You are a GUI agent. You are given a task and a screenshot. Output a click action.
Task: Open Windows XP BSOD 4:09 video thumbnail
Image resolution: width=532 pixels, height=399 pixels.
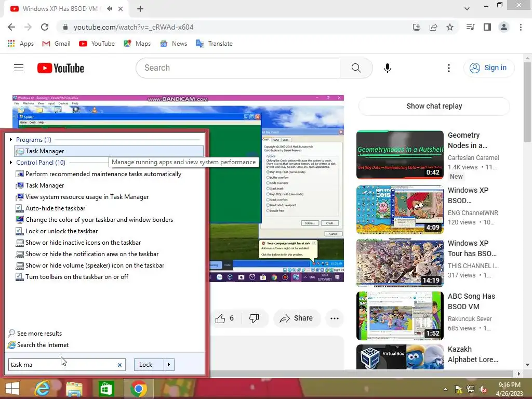[400, 210]
